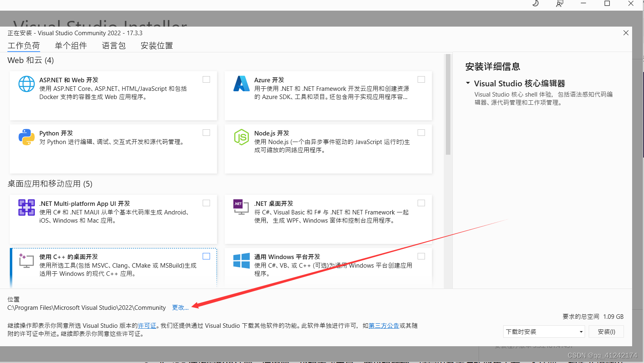Toggle dark theme moon icon in the title bar

point(536,3)
